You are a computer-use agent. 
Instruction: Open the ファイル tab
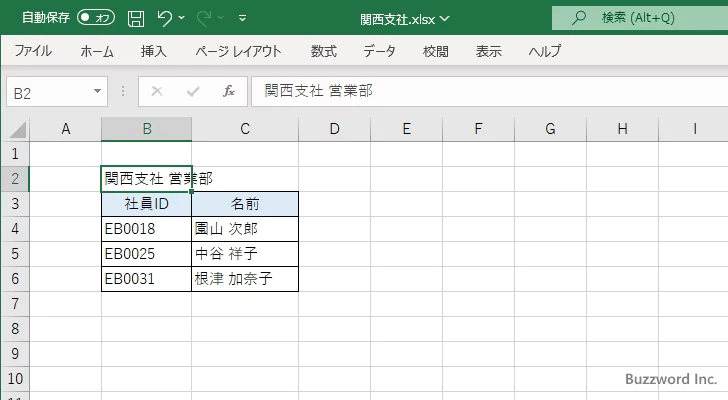[x=33, y=51]
